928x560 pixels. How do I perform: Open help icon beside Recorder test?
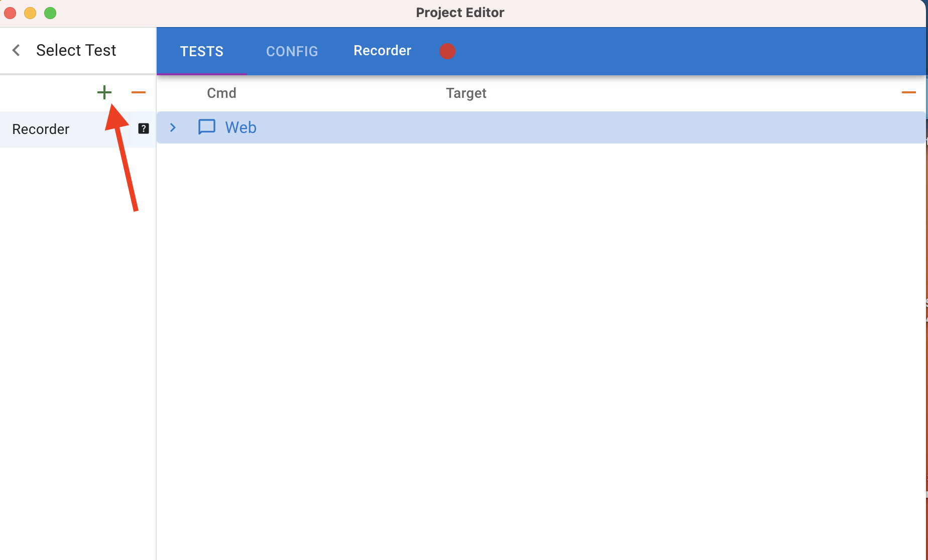coord(144,129)
